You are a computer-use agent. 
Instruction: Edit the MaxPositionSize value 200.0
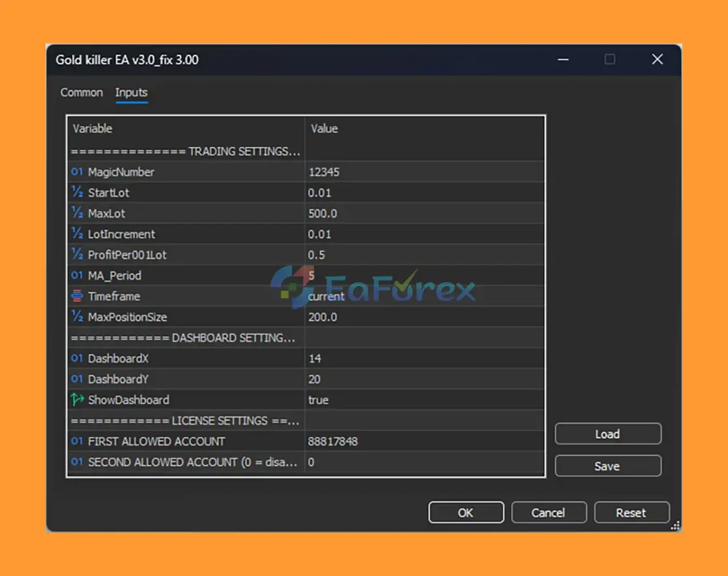(423, 317)
